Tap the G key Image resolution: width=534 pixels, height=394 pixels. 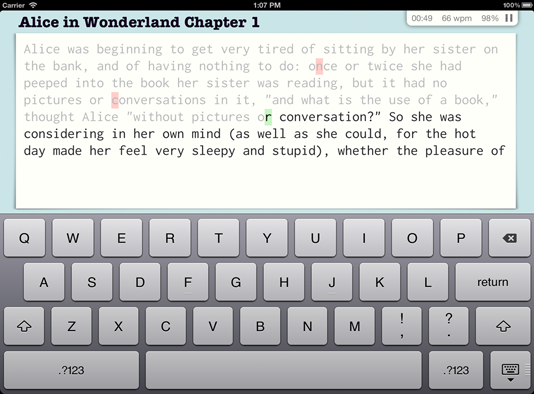tap(236, 282)
